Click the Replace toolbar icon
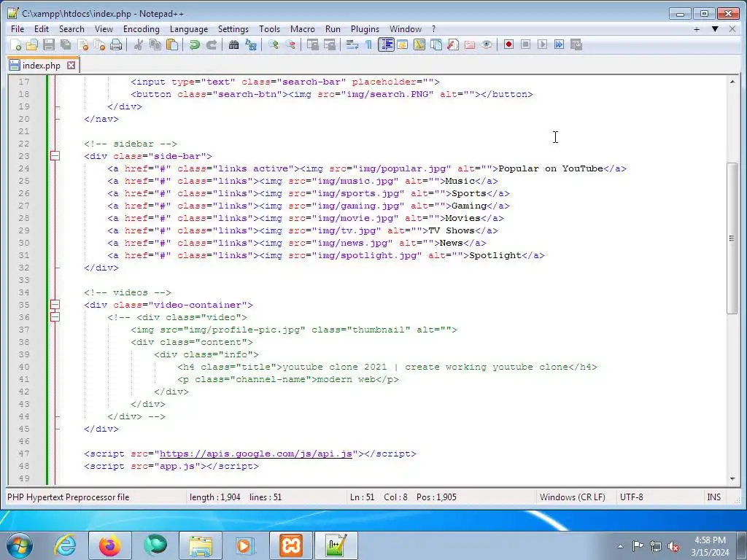Viewport: 747px width, 560px height. [251, 44]
